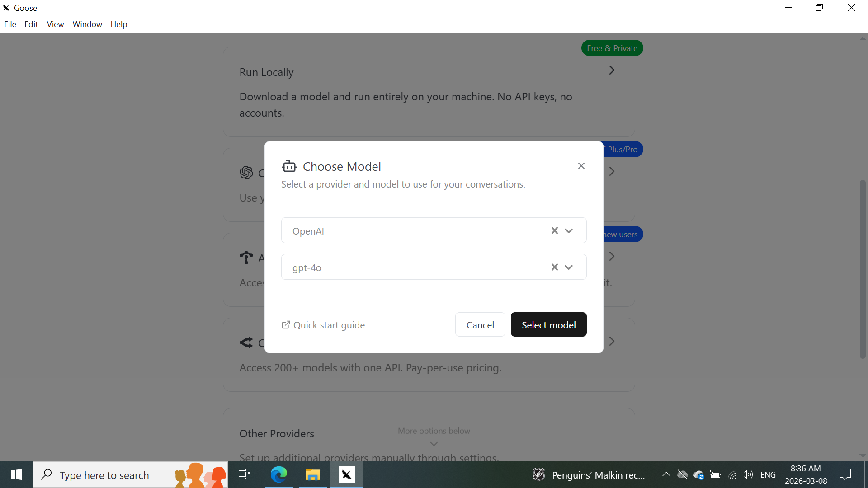This screenshot has height=488, width=868.
Task: Open File Explorer from the taskbar
Action: coord(312,474)
